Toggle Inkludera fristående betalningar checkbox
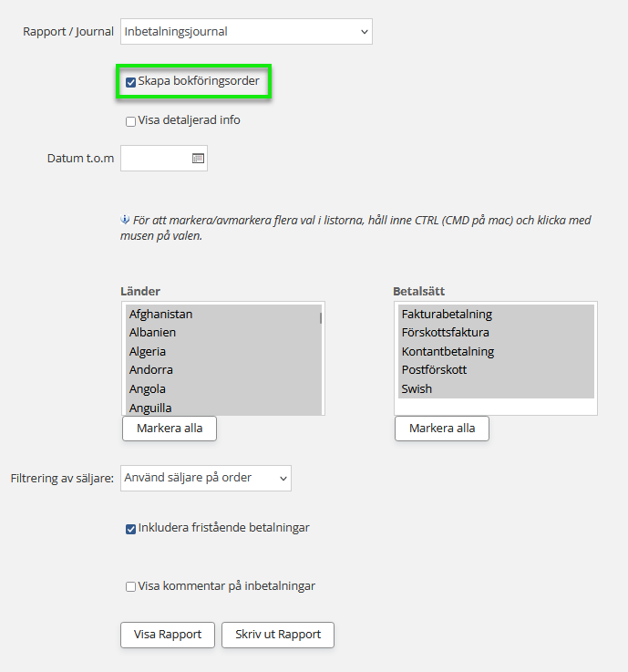 click(x=131, y=529)
